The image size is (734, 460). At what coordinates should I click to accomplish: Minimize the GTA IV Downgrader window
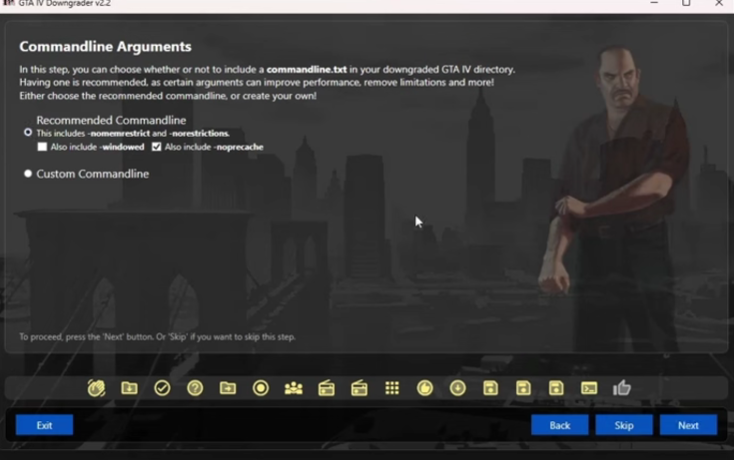point(654,3)
